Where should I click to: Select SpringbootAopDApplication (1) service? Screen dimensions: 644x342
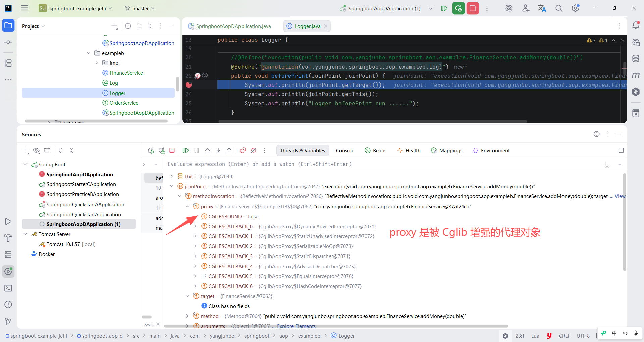79,224
